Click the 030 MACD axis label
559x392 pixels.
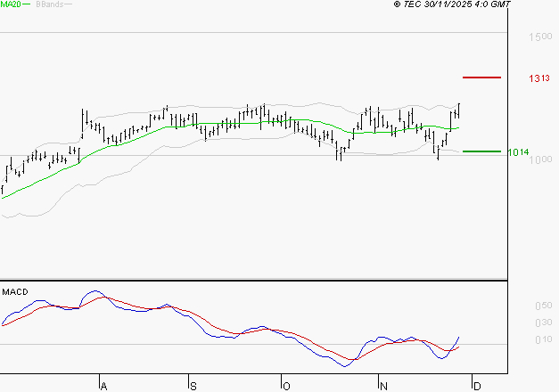[544, 323]
